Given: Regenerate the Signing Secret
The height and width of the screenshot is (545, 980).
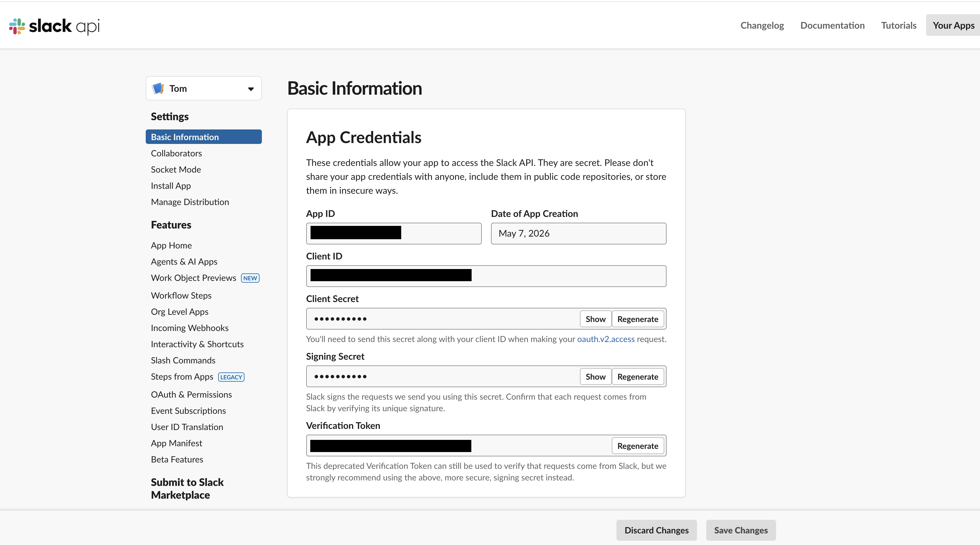Looking at the screenshot, I should coord(638,377).
